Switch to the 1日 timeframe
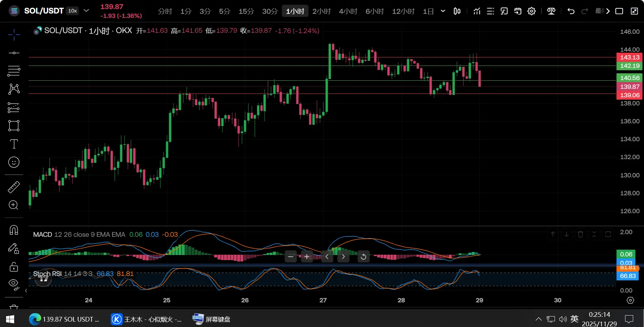The image size is (644, 327). 428,11
